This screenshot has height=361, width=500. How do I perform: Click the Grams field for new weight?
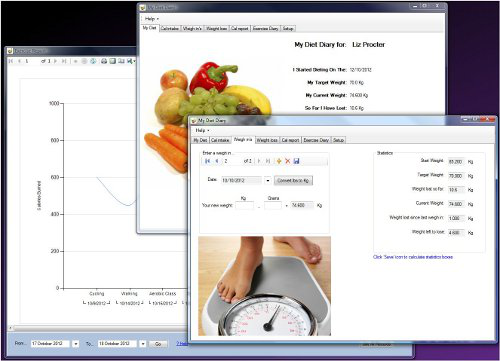(x=273, y=206)
